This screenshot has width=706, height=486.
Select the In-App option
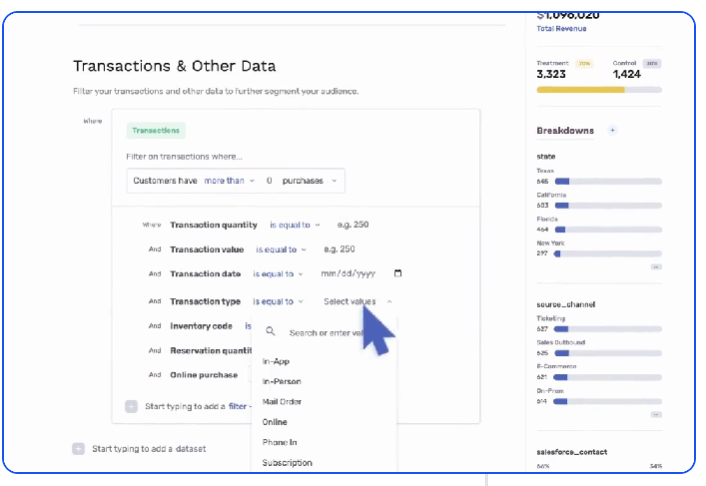click(276, 361)
